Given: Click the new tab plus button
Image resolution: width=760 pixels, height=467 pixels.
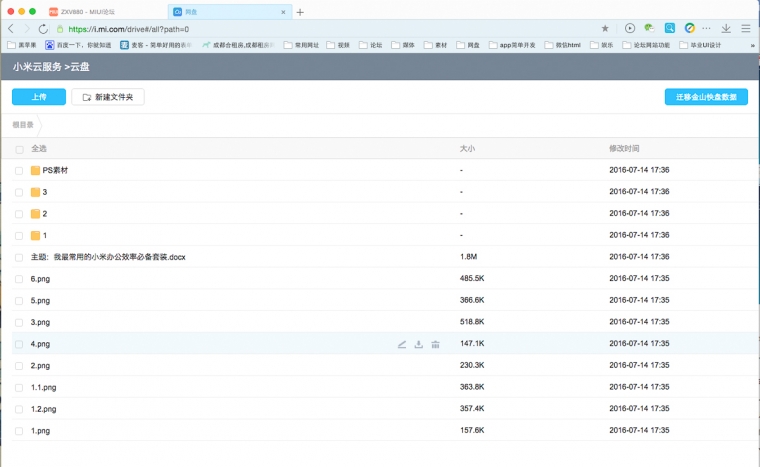Looking at the screenshot, I should [x=300, y=12].
